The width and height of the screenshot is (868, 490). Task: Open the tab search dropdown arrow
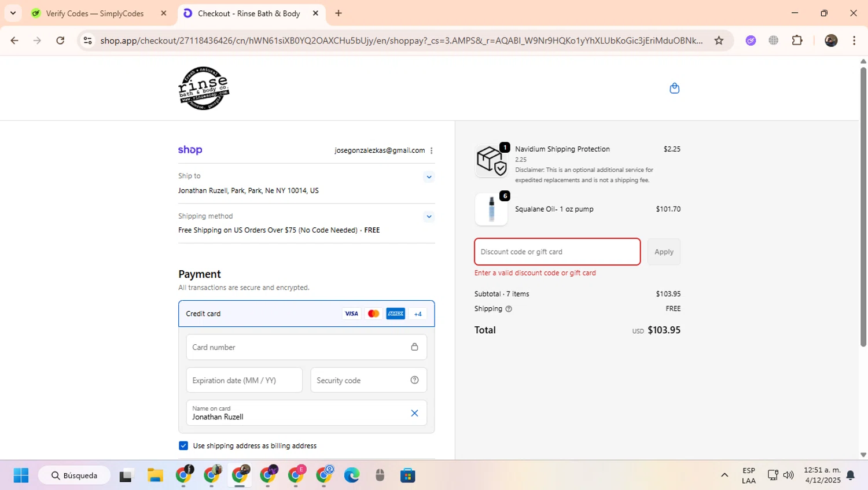coord(13,13)
